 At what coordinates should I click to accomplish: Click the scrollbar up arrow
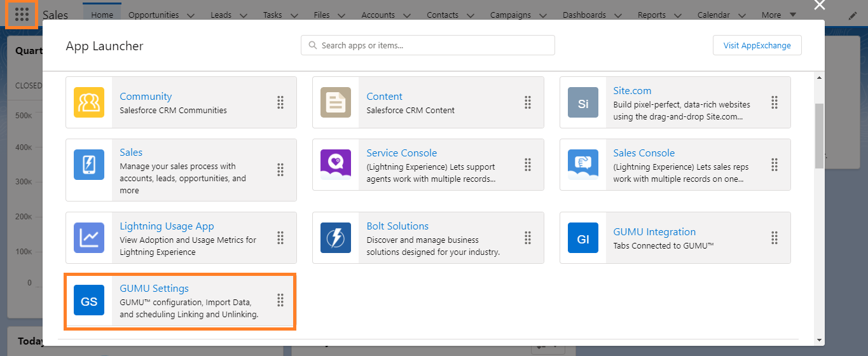819,78
